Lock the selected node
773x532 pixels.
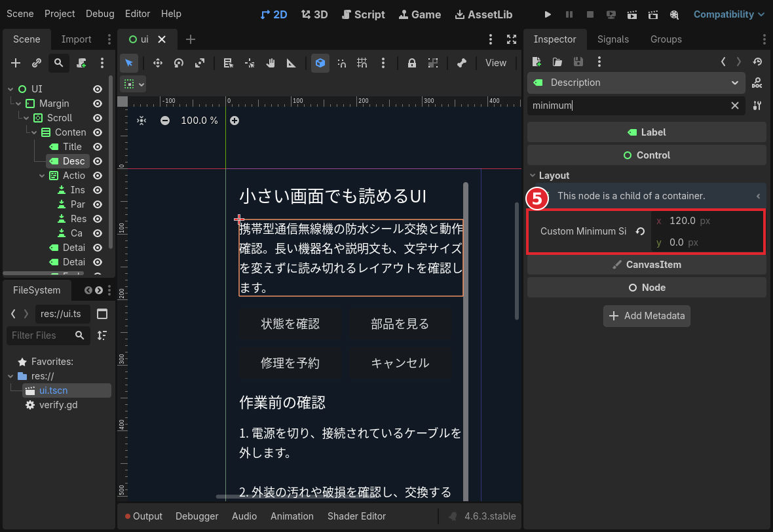click(411, 63)
